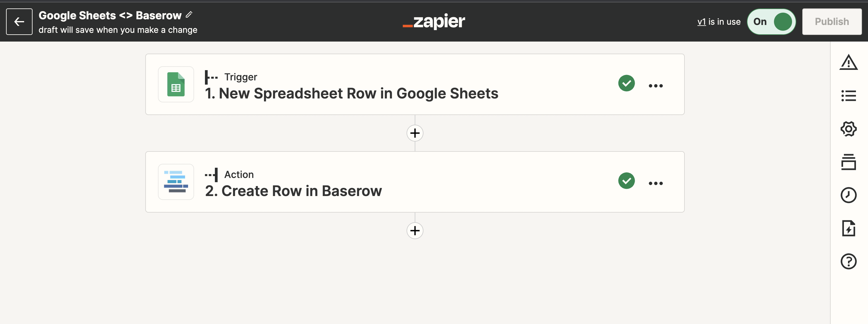Click the green checkmark on the trigger step
The image size is (868, 324).
coord(626,83)
